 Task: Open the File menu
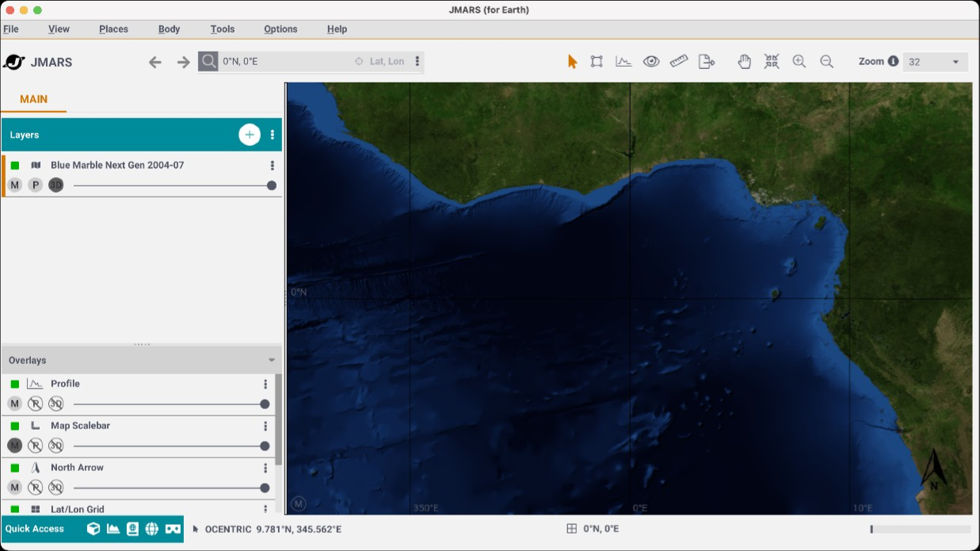pyautogui.click(x=11, y=29)
